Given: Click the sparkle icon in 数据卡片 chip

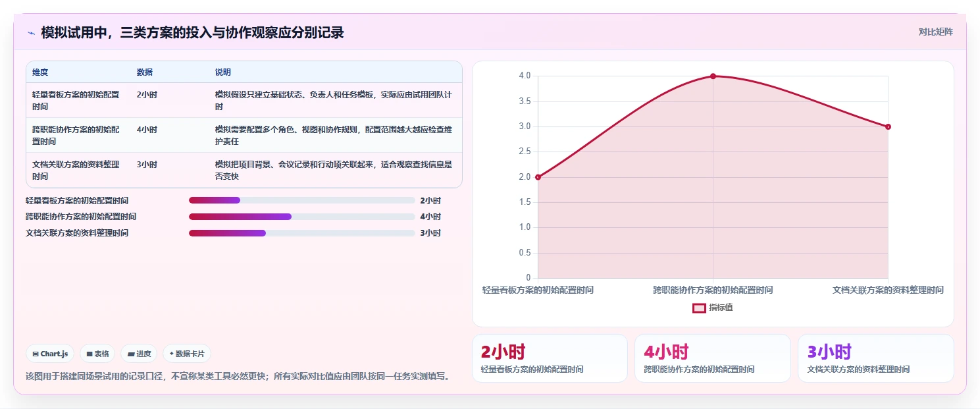Looking at the screenshot, I should pyautogui.click(x=171, y=354).
